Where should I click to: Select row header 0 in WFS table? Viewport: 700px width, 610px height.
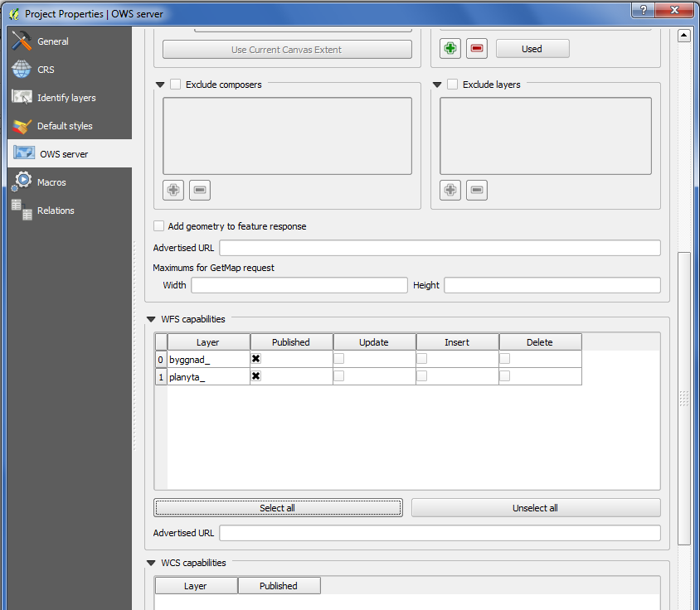click(161, 359)
